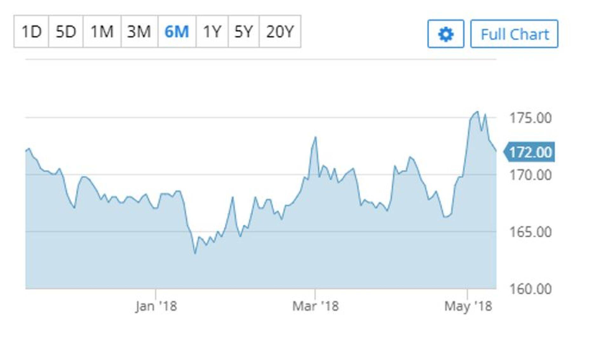This screenshot has height=364, width=610.
Task: Select the active 6M range tab
Action: point(177,32)
